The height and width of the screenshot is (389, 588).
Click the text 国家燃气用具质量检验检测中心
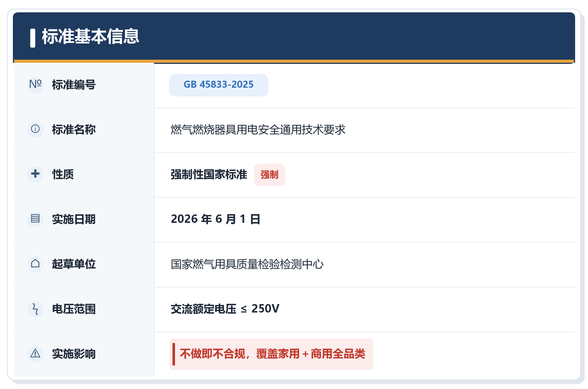click(x=247, y=264)
